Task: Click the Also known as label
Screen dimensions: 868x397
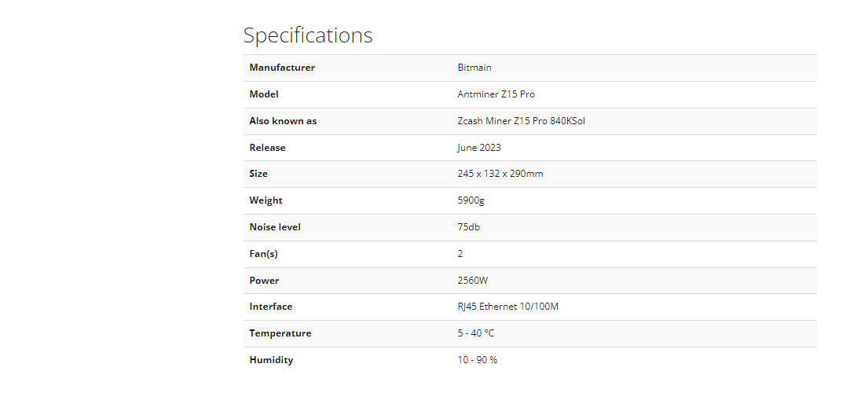Action: 283,121
